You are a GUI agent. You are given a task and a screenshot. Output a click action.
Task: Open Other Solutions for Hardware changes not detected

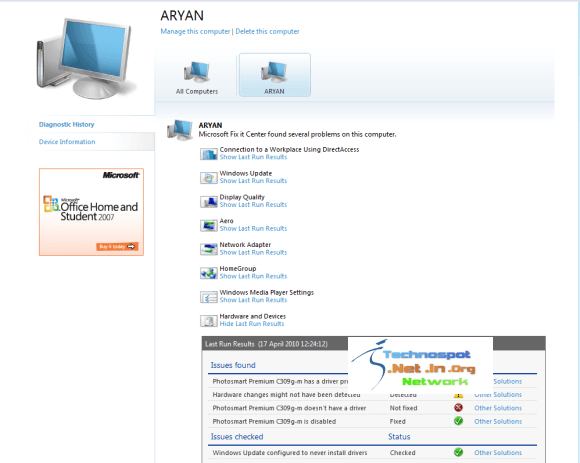498,395
